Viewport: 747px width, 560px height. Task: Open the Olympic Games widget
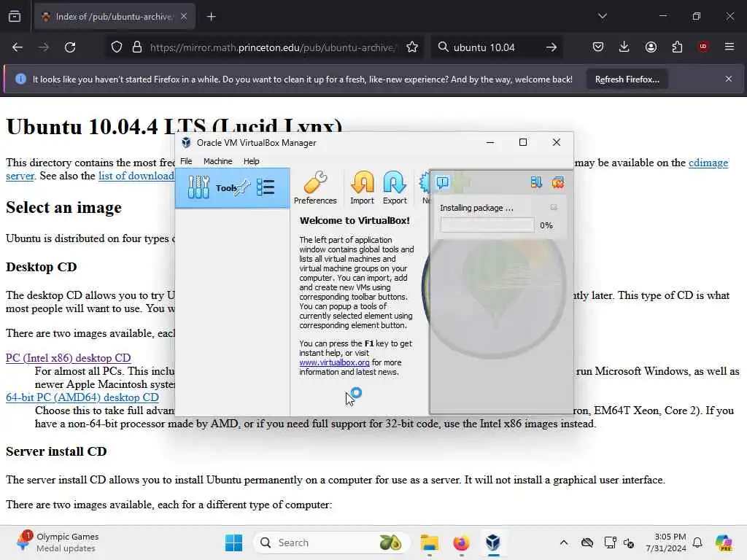(57, 542)
